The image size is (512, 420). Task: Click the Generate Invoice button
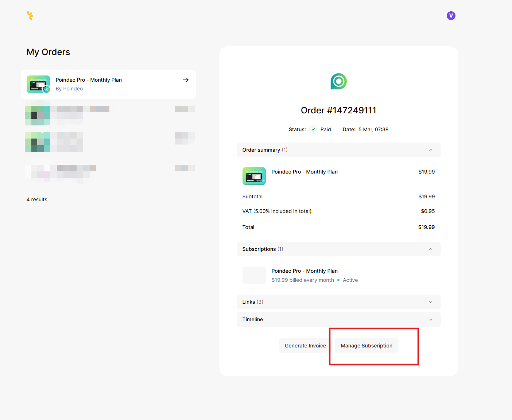point(305,345)
